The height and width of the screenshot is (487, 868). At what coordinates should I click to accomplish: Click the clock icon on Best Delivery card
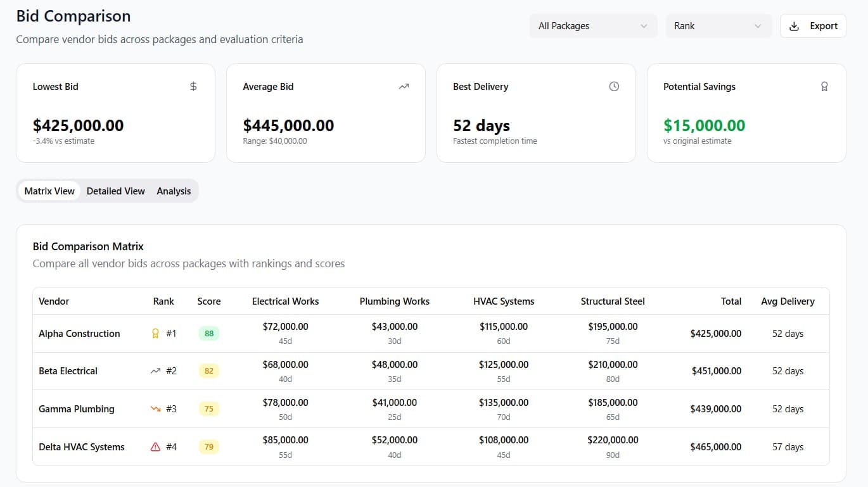point(614,87)
